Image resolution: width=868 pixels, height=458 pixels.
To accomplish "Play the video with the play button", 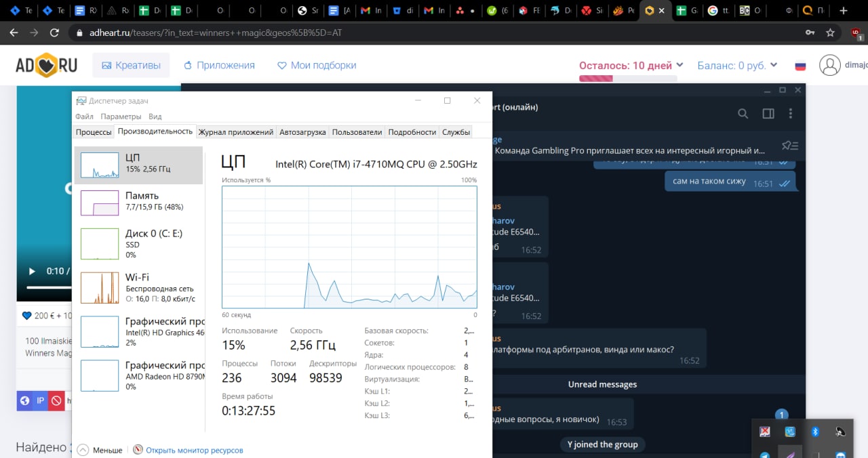I will (x=31, y=272).
